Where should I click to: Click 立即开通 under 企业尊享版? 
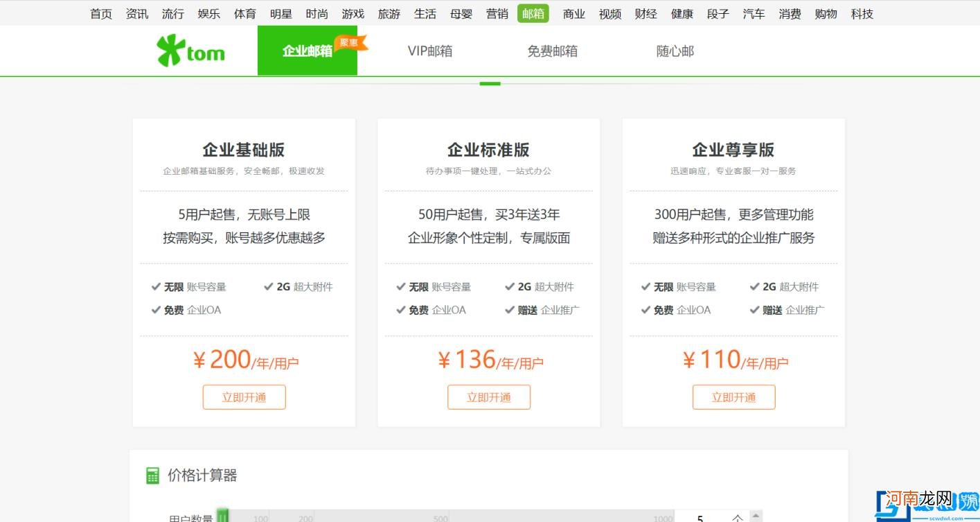click(x=734, y=397)
